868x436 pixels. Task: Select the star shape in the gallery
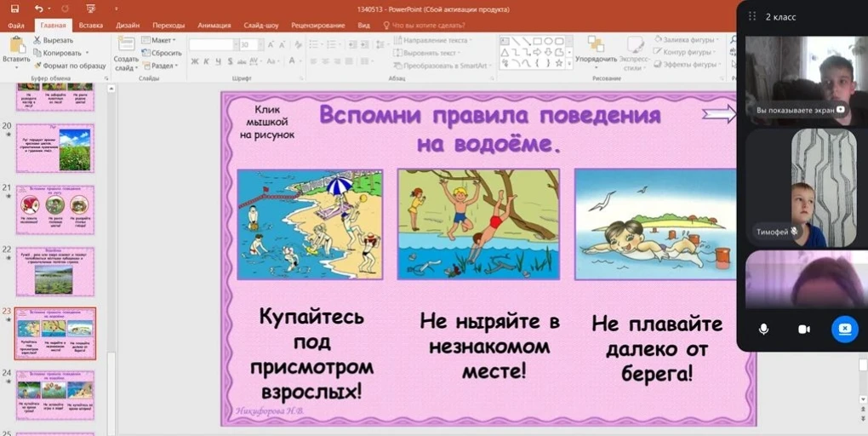[559, 63]
